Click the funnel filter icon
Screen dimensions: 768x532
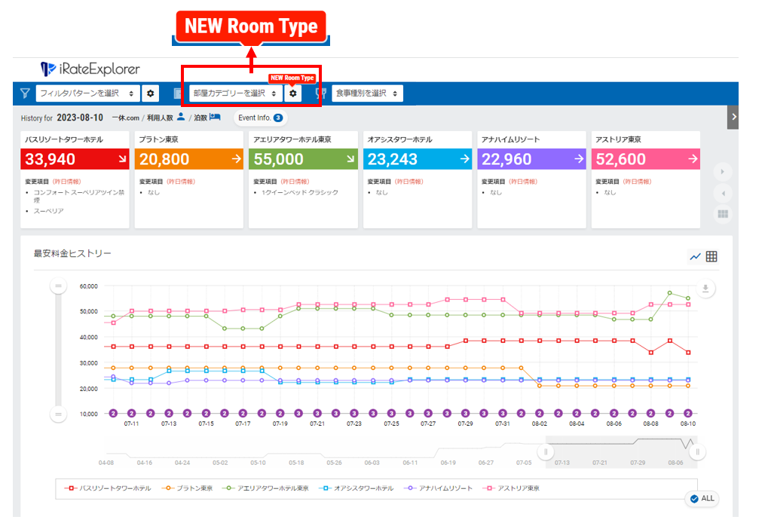(x=25, y=93)
